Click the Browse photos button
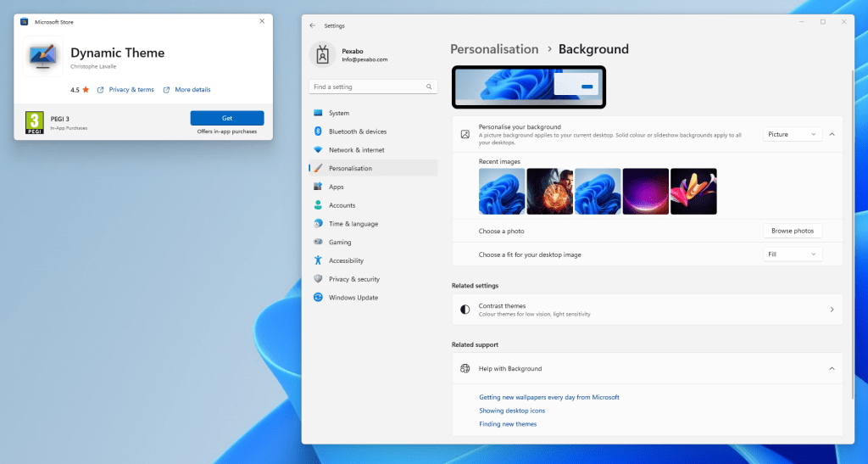868x464 pixels. pos(793,231)
